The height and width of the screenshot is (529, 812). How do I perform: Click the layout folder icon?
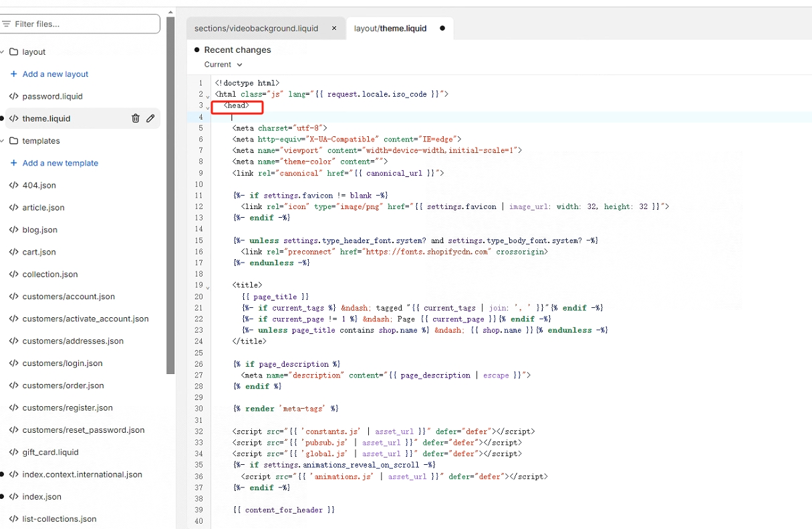tap(13, 51)
